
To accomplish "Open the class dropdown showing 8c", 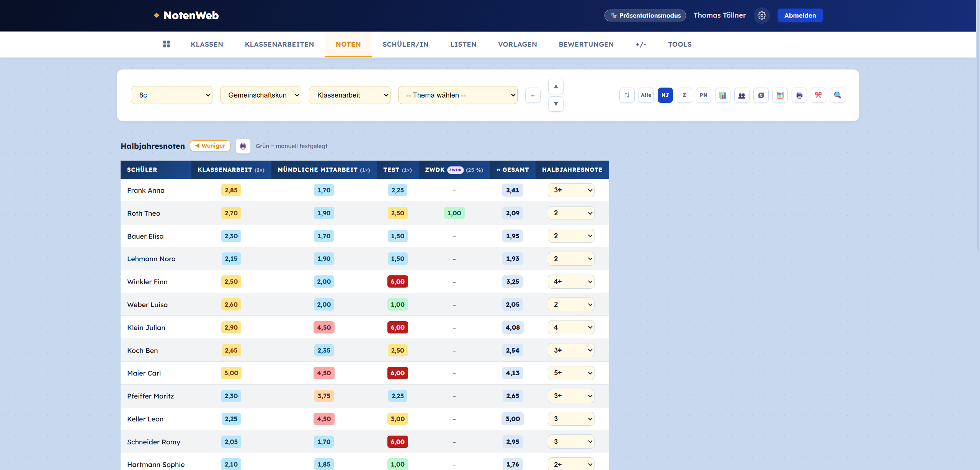I will (171, 95).
